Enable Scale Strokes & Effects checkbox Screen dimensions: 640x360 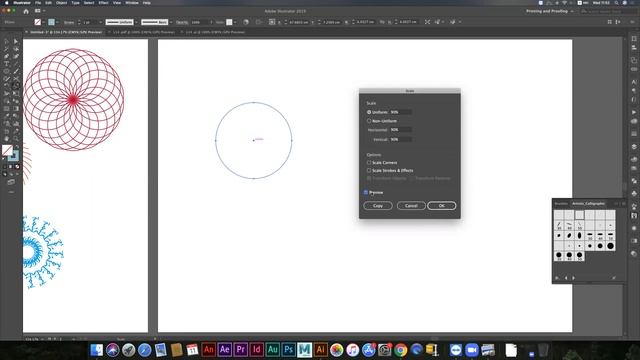pyautogui.click(x=369, y=170)
